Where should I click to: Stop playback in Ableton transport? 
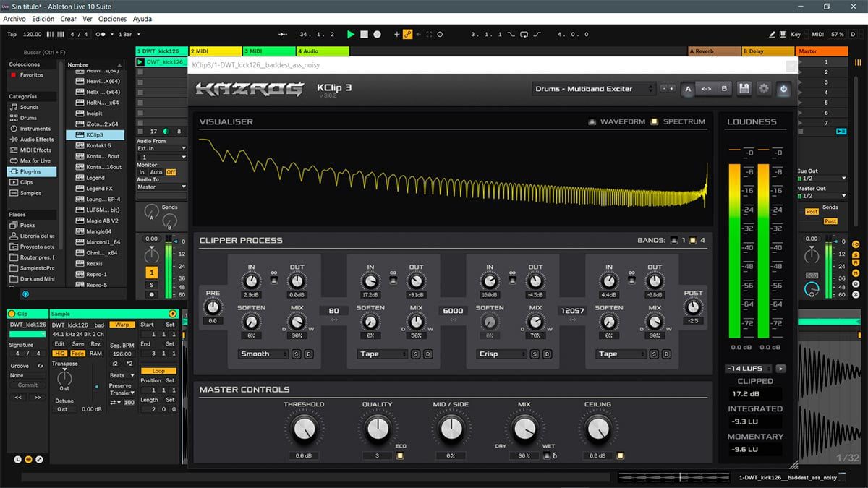pos(365,34)
